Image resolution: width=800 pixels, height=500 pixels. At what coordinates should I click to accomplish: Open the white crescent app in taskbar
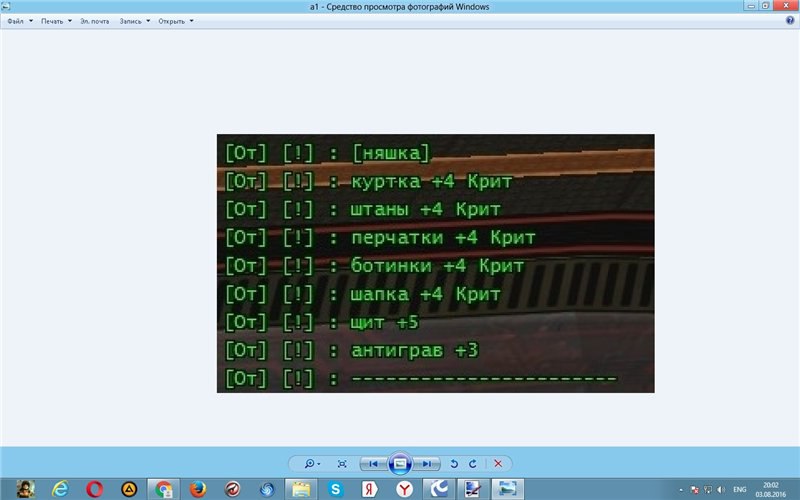pos(439,489)
